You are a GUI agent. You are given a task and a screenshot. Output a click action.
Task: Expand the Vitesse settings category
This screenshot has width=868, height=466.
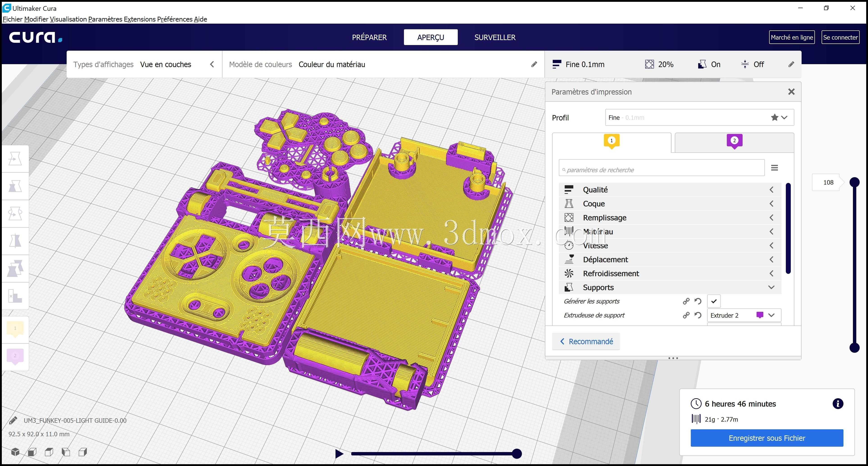click(x=670, y=246)
